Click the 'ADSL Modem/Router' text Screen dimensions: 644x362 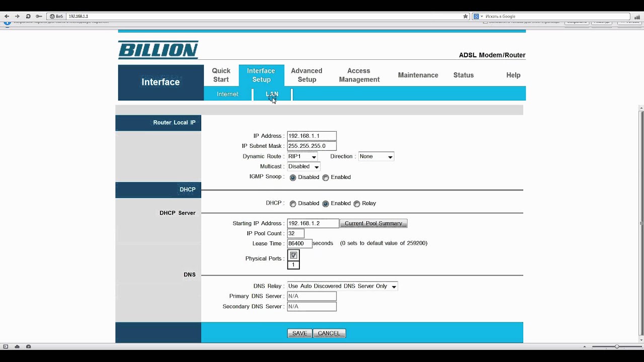[492, 55]
